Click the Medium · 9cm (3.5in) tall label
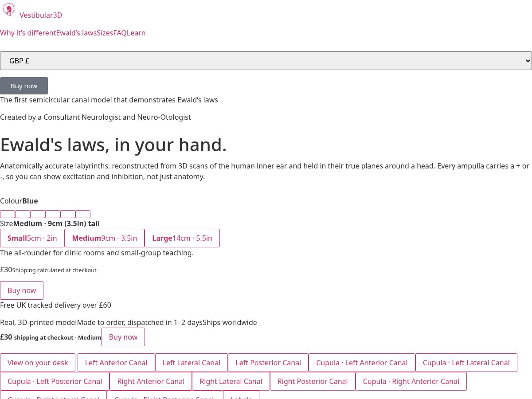Screen dimensions: 532x399 coord(56,223)
